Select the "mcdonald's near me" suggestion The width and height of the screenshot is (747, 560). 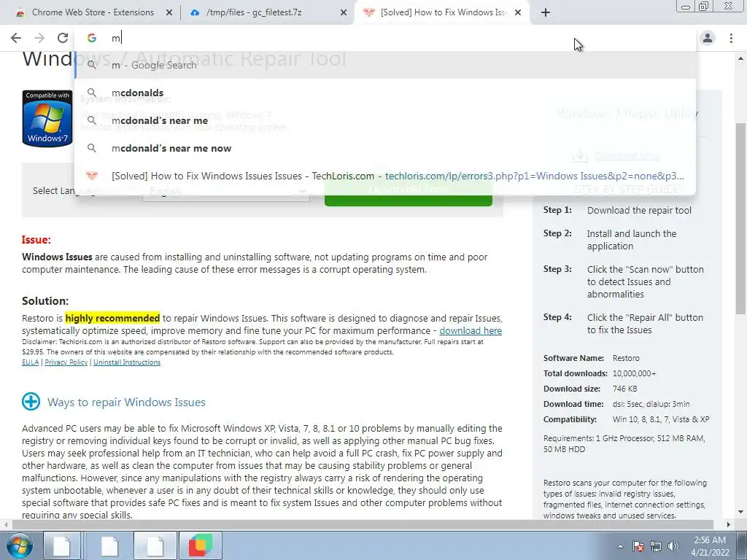pyautogui.click(x=385, y=120)
